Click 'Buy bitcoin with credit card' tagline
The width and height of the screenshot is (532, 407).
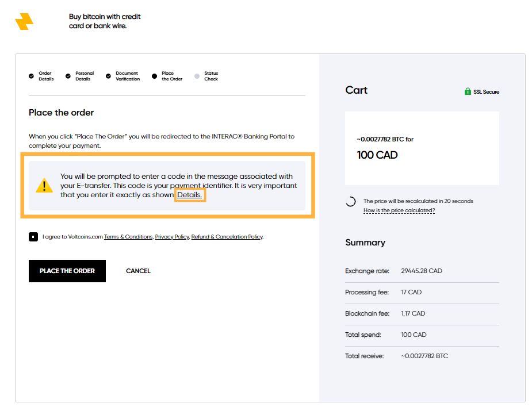click(x=105, y=21)
